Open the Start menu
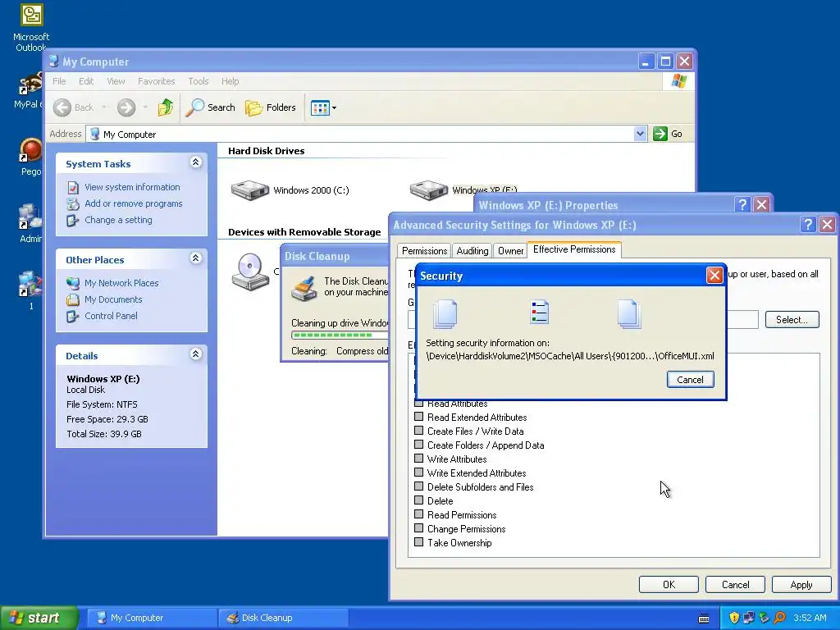The height and width of the screenshot is (630, 840). tap(39, 618)
